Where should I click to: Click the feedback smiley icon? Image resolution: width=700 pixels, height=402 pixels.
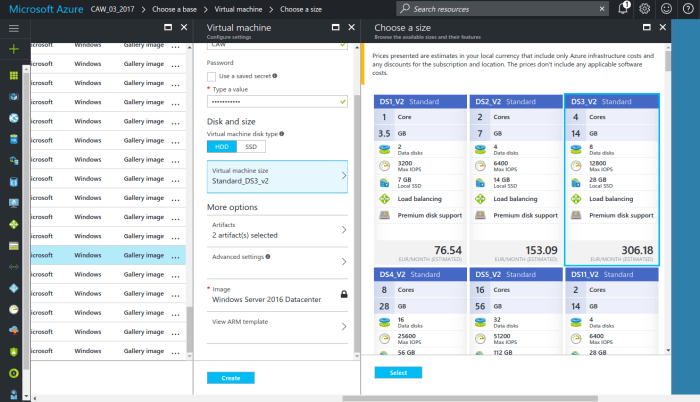[667, 8]
